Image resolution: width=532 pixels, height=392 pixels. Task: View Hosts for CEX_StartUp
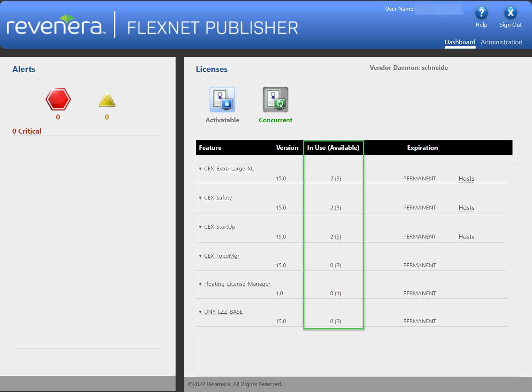[x=466, y=237]
